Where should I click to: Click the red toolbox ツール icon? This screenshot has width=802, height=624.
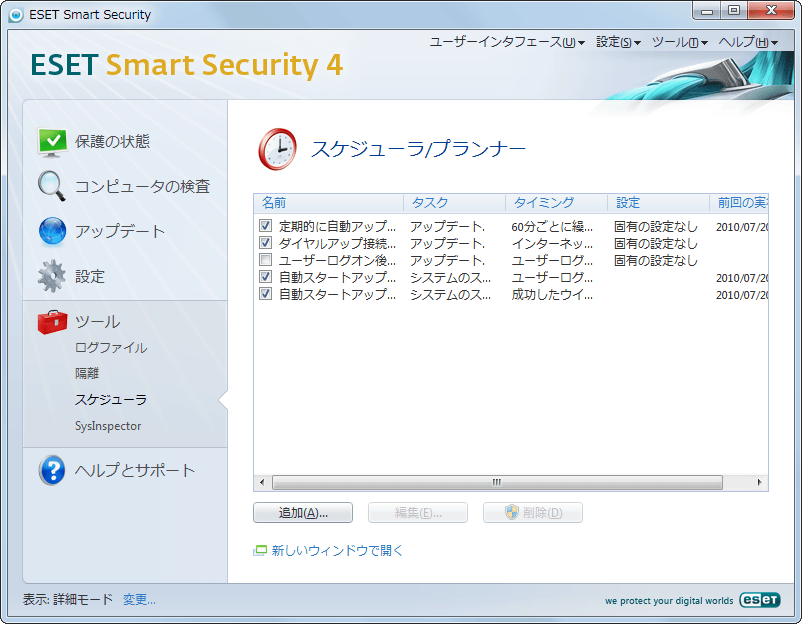coord(53,322)
